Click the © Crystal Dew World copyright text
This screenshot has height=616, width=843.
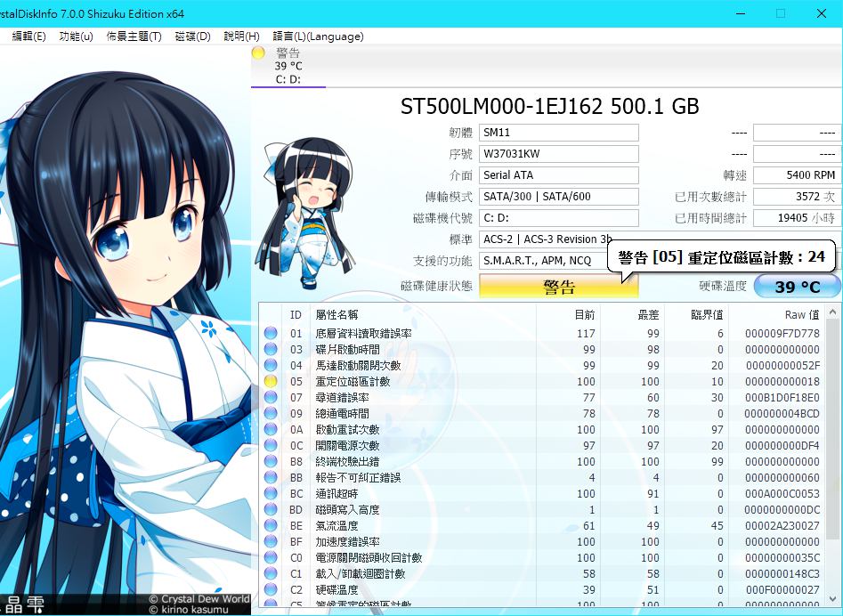click(x=199, y=599)
